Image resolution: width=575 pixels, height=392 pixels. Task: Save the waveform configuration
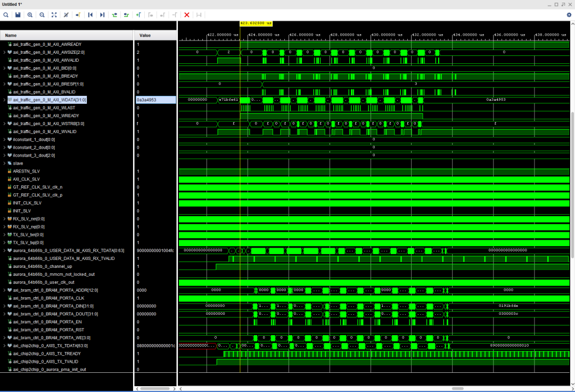(x=18, y=15)
